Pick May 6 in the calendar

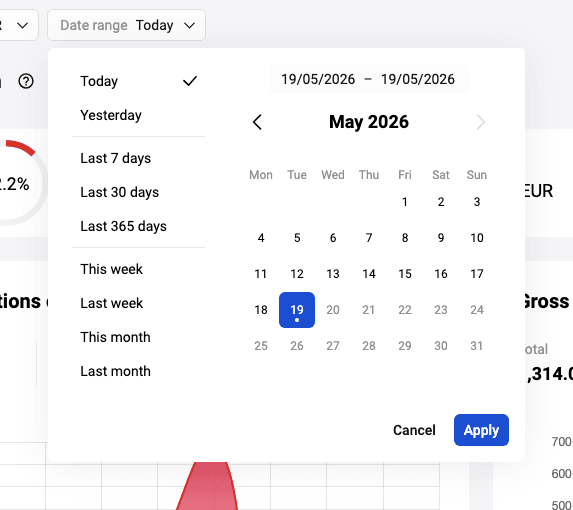pyautogui.click(x=333, y=238)
